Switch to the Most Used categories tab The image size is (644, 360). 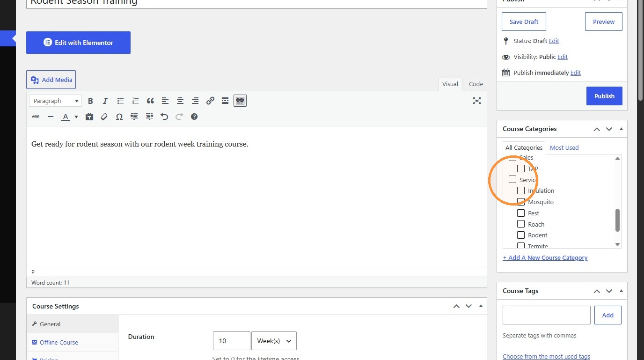[x=564, y=147]
